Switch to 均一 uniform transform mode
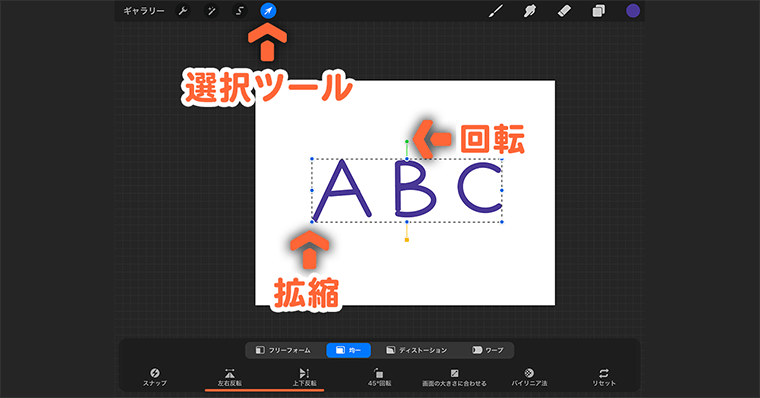This screenshot has width=760, height=398. [348, 350]
